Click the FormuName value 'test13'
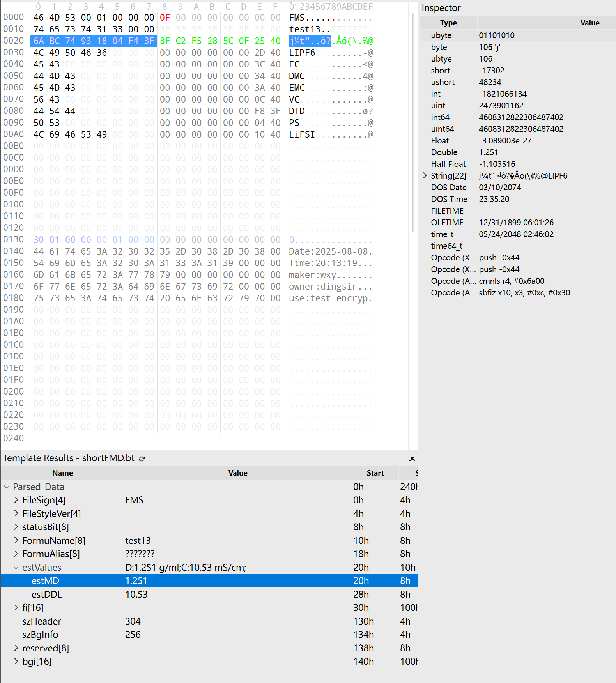Image resolution: width=616 pixels, height=683 pixels. click(x=138, y=541)
